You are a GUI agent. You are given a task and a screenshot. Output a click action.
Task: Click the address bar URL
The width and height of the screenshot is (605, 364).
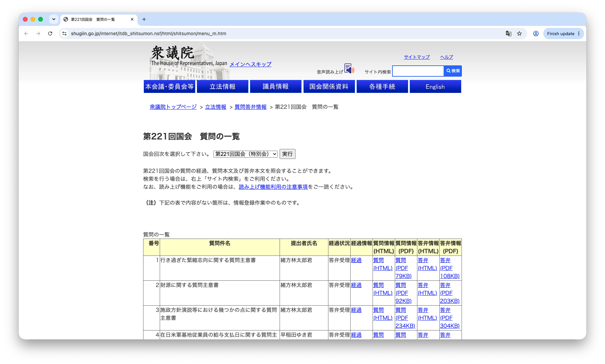[148, 34]
